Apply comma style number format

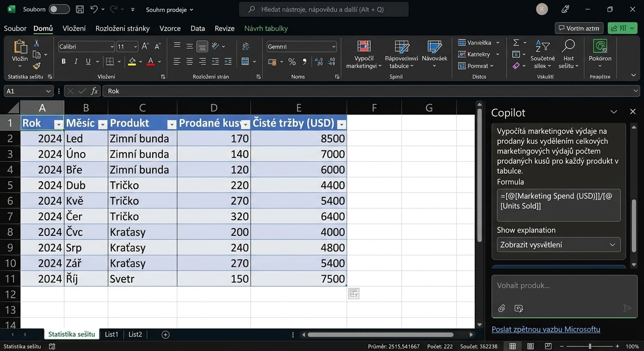point(304,62)
